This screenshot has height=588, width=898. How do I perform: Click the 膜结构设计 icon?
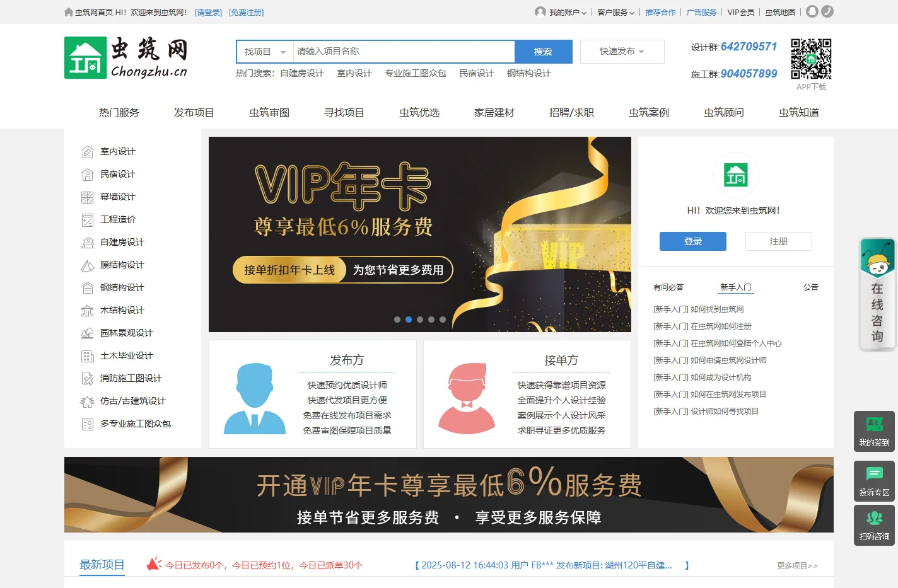click(88, 265)
